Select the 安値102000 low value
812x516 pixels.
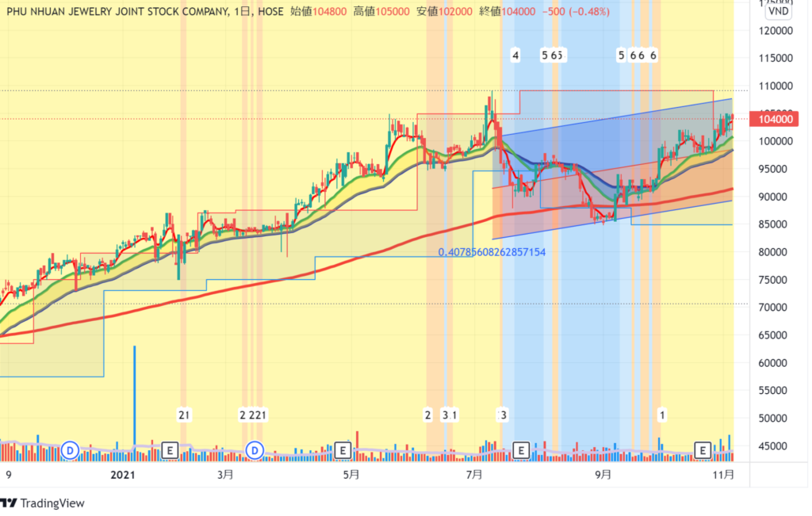tap(444, 11)
